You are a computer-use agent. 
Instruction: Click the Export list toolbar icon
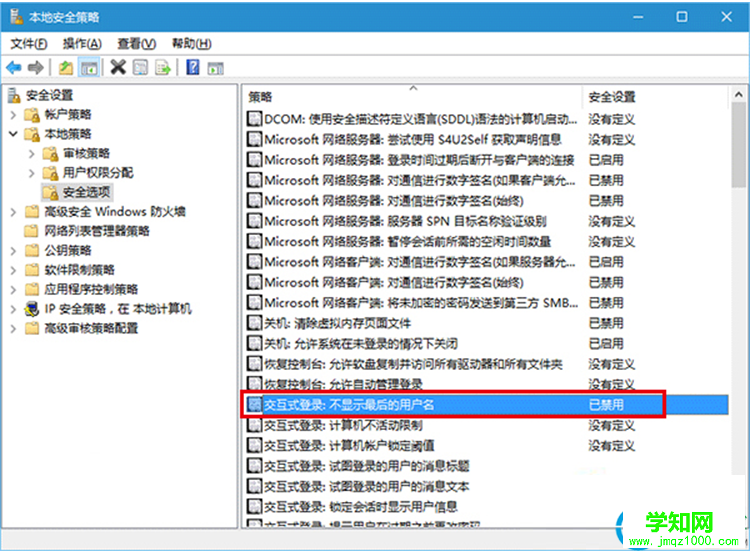(x=163, y=67)
